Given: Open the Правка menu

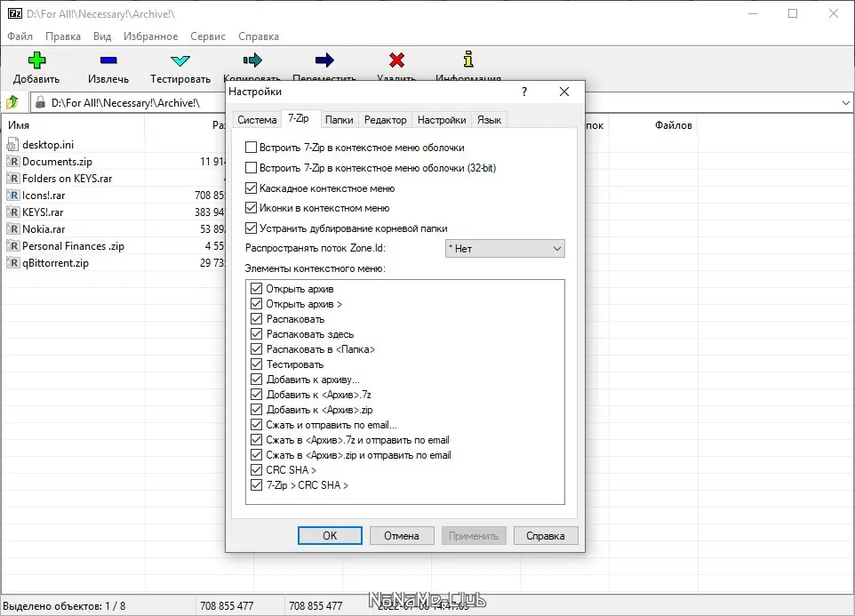Looking at the screenshot, I should pyautogui.click(x=63, y=36).
